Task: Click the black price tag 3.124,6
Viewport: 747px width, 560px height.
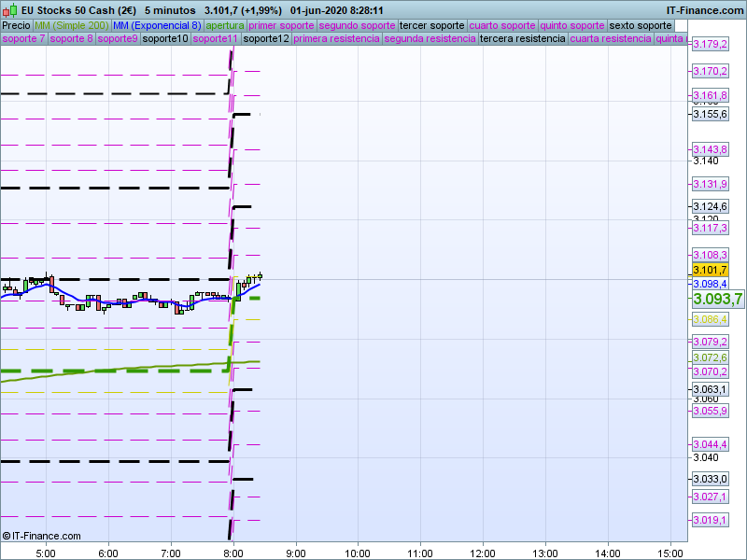Action: (710, 206)
